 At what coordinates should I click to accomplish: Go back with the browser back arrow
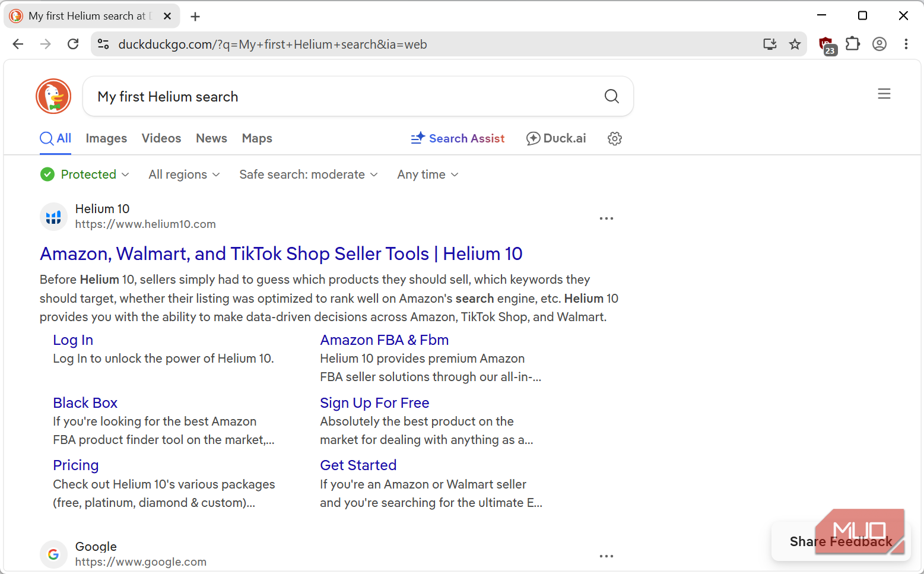(x=18, y=44)
